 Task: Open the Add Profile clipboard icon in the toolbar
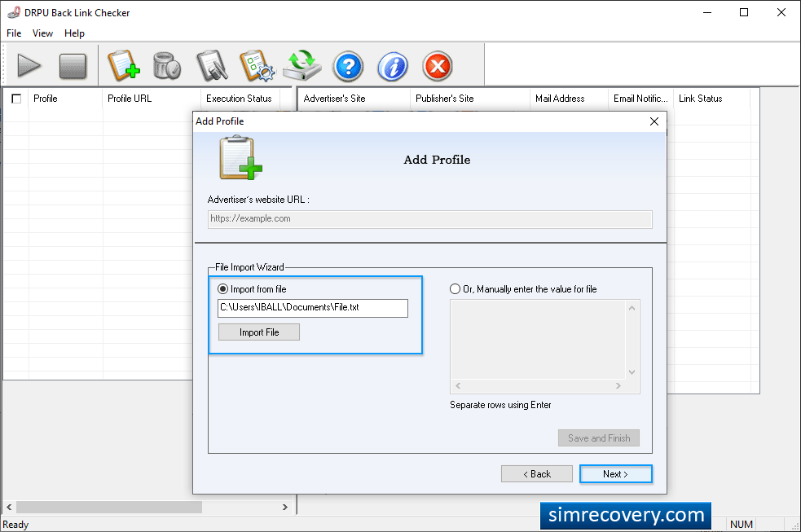pyautogui.click(x=124, y=65)
